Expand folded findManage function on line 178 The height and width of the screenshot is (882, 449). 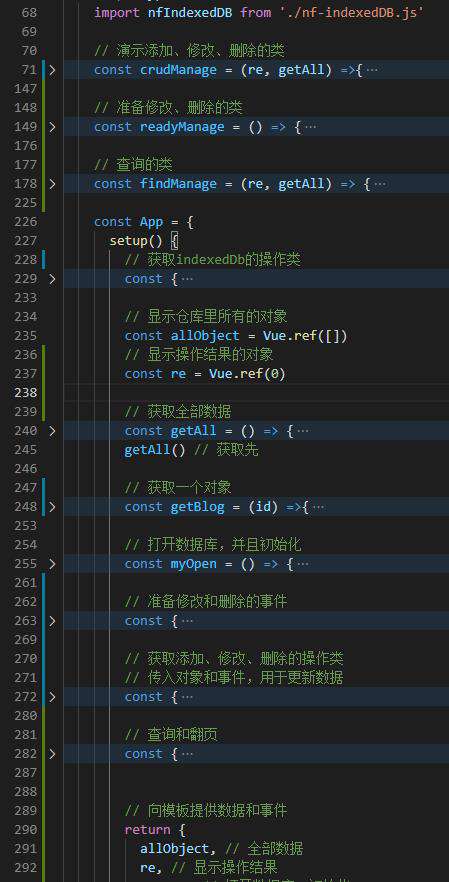tap(52, 184)
